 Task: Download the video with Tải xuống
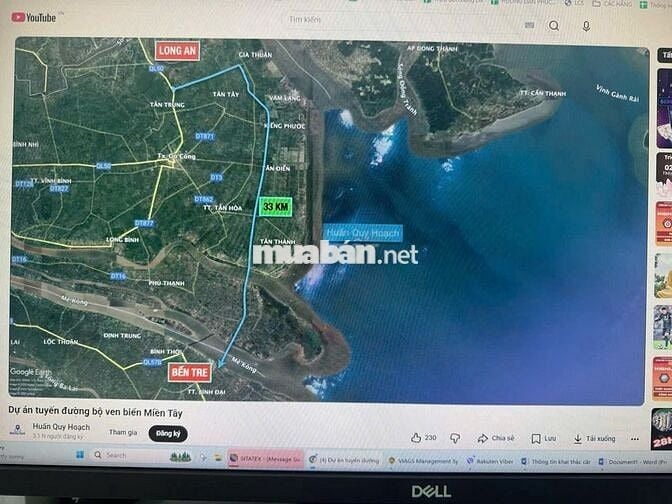[x=594, y=438]
